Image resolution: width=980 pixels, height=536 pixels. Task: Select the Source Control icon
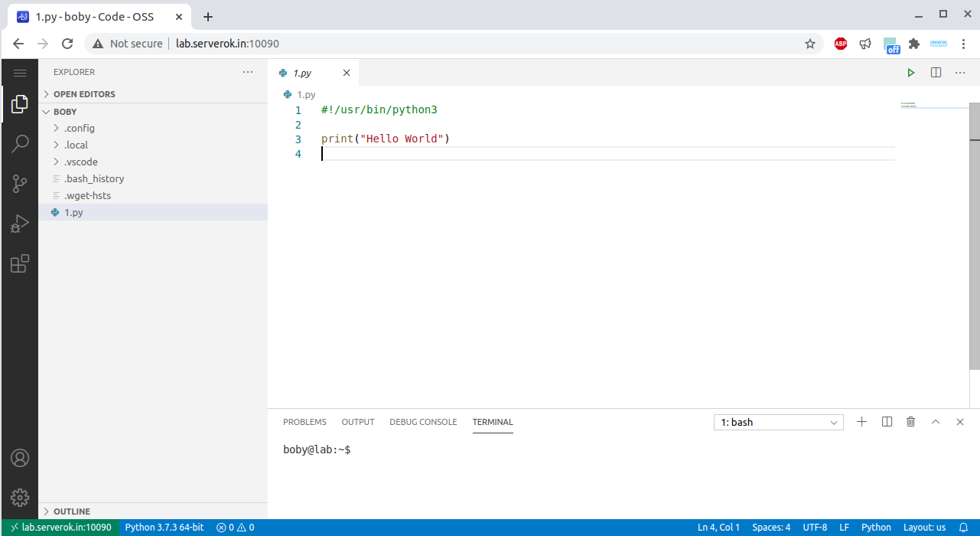[x=20, y=183]
